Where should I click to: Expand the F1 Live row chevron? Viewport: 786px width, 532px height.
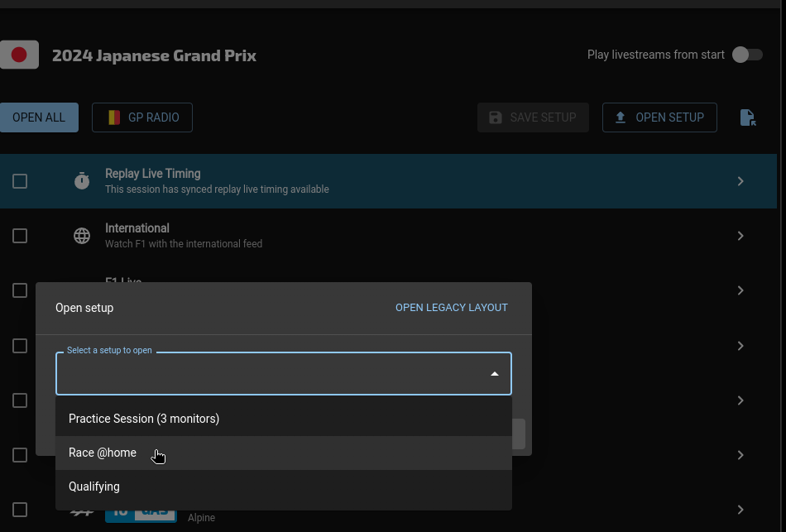(x=740, y=290)
